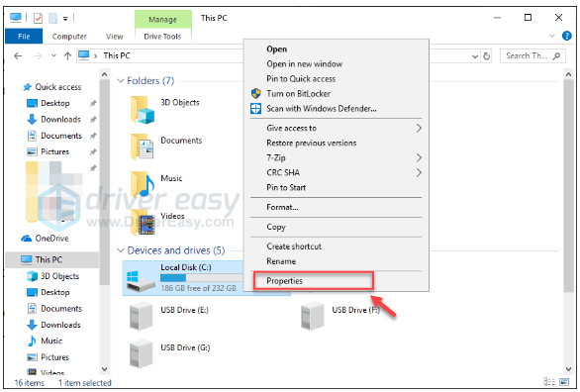Choose Turn on BitLocker
Screen dimensions: 580x392
tap(299, 94)
